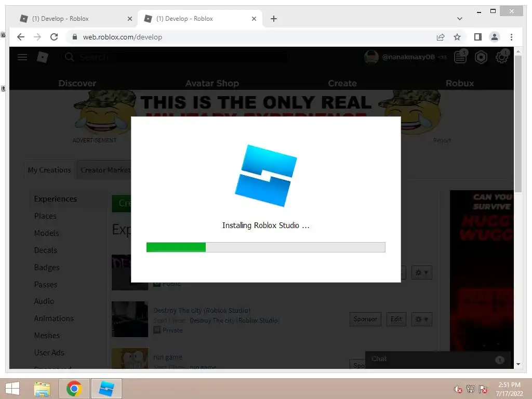This screenshot has height=399, width=532.
Task: Open the Windows Start button
Action: click(x=12, y=389)
